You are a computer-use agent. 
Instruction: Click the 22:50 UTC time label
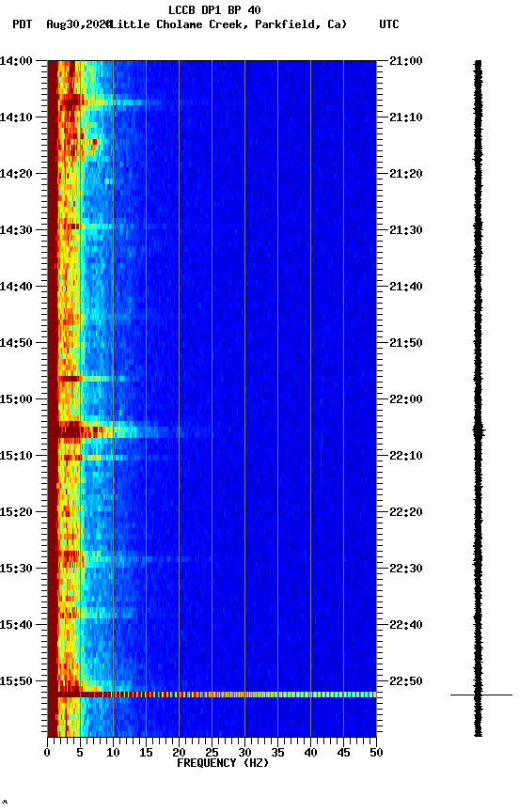click(406, 681)
